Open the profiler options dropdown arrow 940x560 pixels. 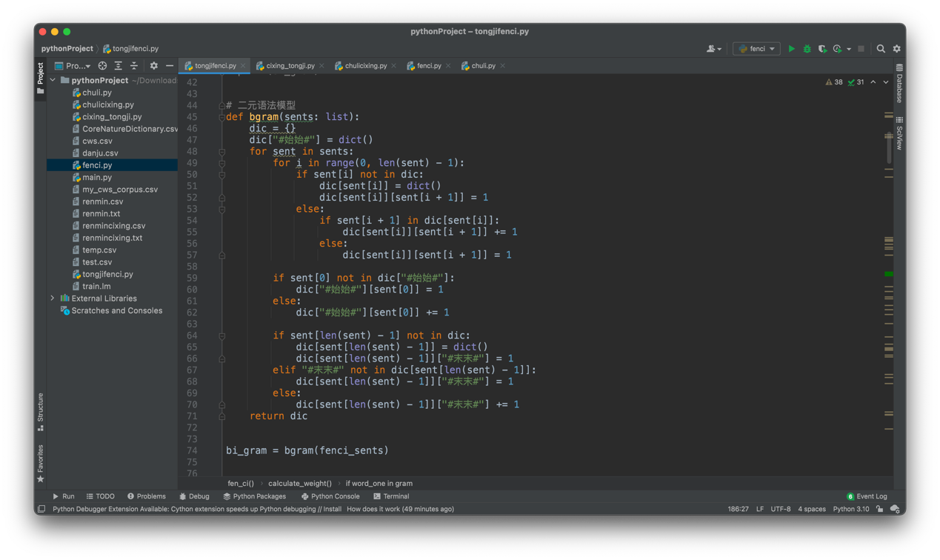(849, 49)
